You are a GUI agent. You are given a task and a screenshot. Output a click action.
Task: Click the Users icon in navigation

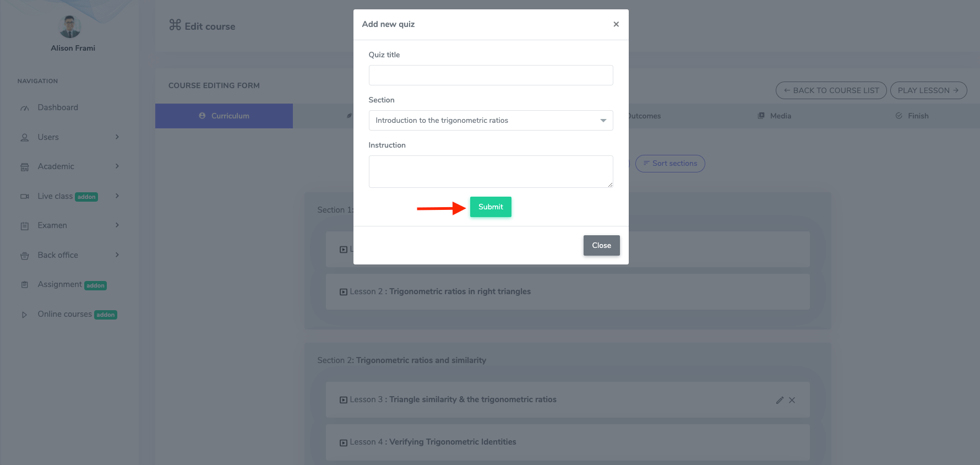[25, 137]
